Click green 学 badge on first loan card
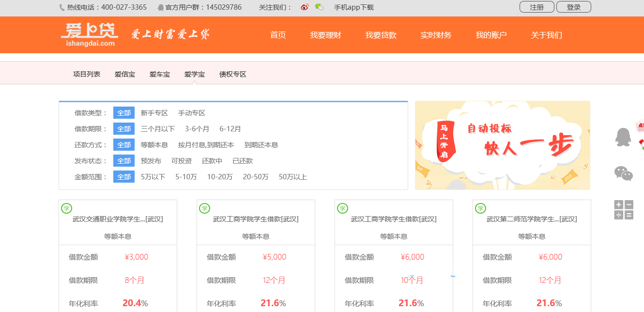 point(66,208)
